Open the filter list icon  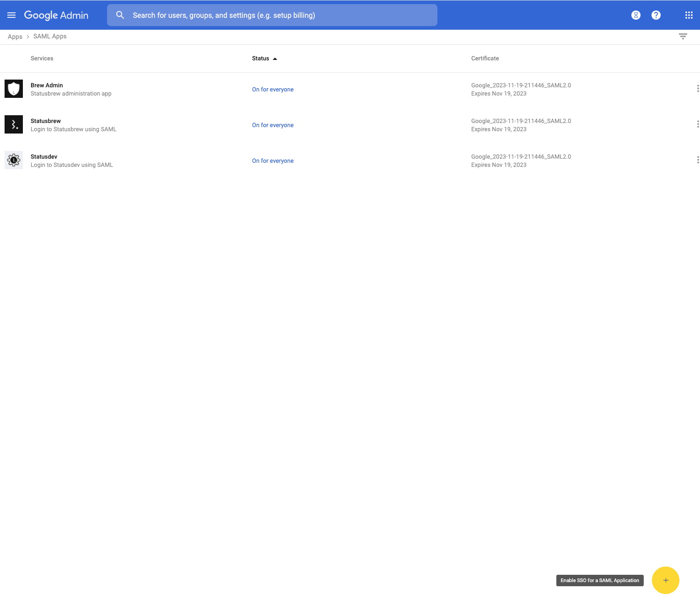(x=683, y=37)
